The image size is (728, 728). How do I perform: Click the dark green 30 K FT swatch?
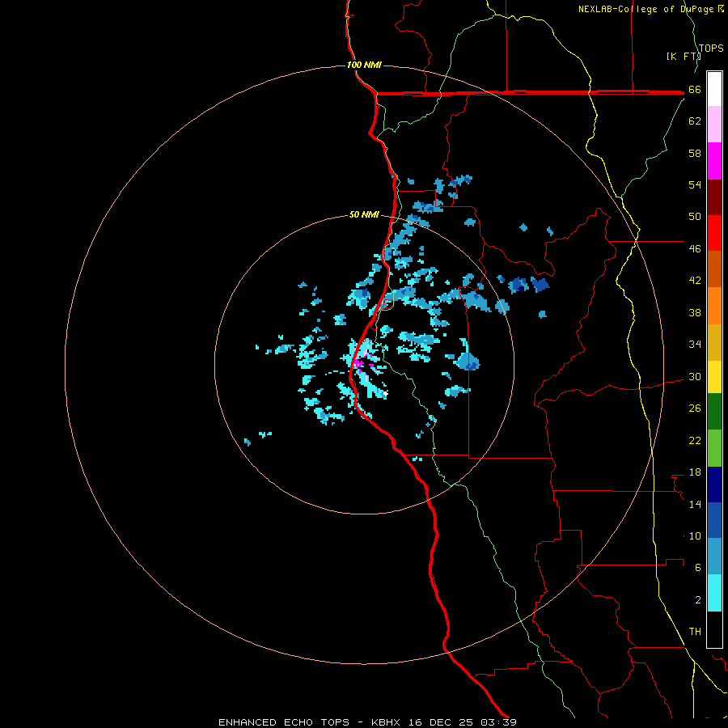tap(714, 412)
